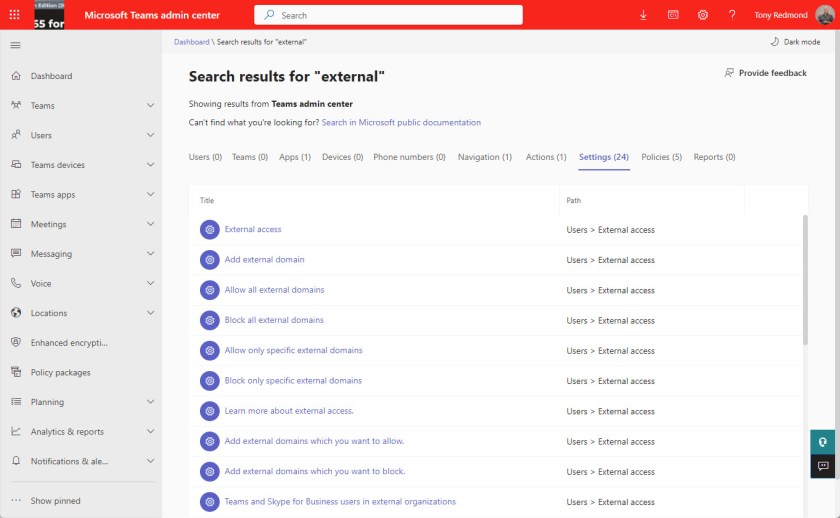Open Add external domains you want to block

pyautogui.click(x=314, y=471)
